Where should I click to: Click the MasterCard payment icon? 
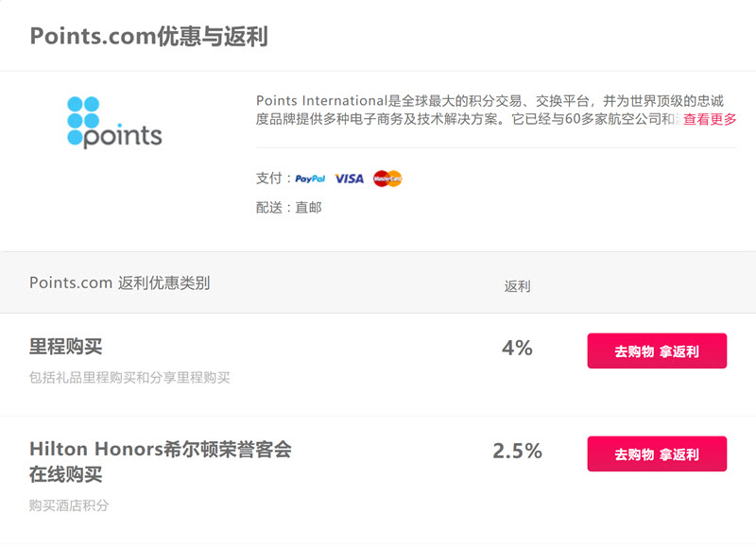point(387,179)
